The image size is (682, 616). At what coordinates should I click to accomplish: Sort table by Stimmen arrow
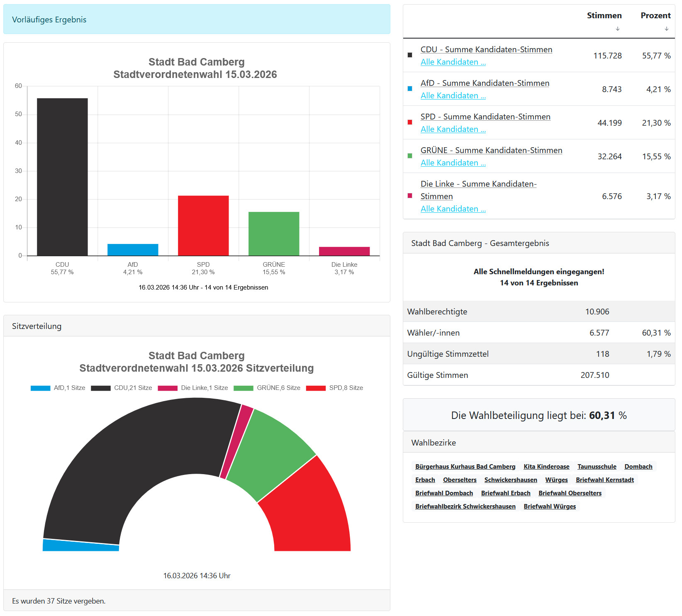coord(618,29)
